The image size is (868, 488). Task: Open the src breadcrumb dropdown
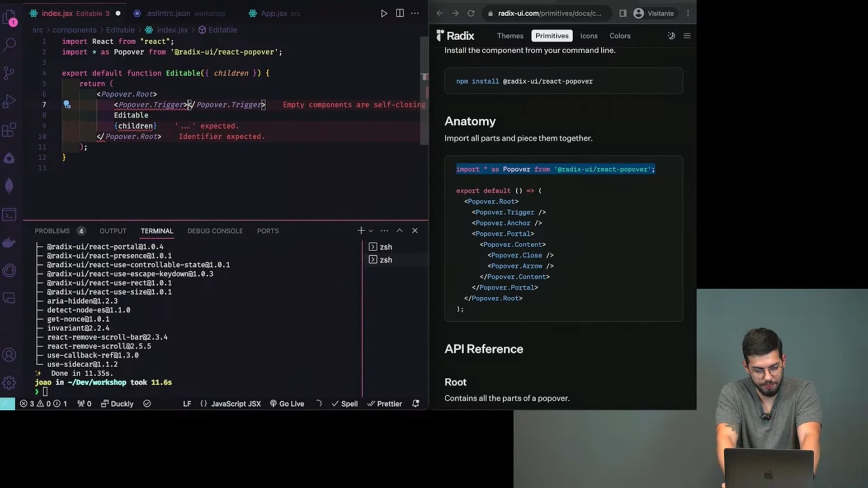38,30
